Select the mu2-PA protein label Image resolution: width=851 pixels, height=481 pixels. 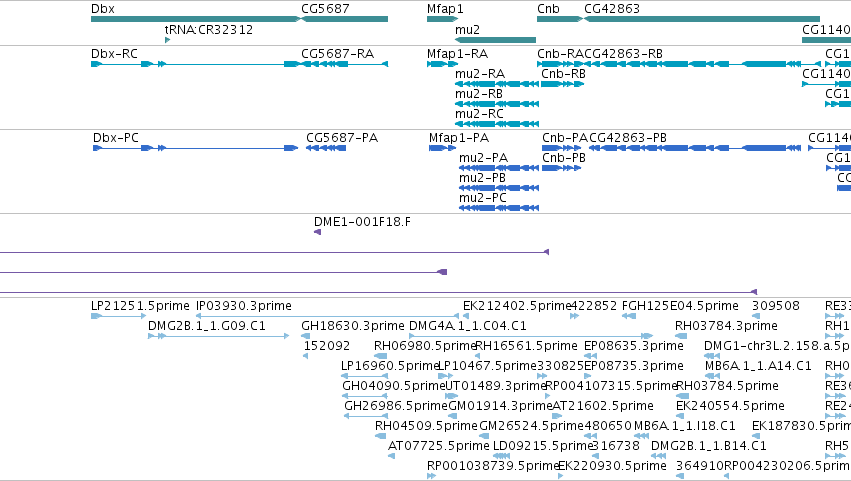(484, 158)
